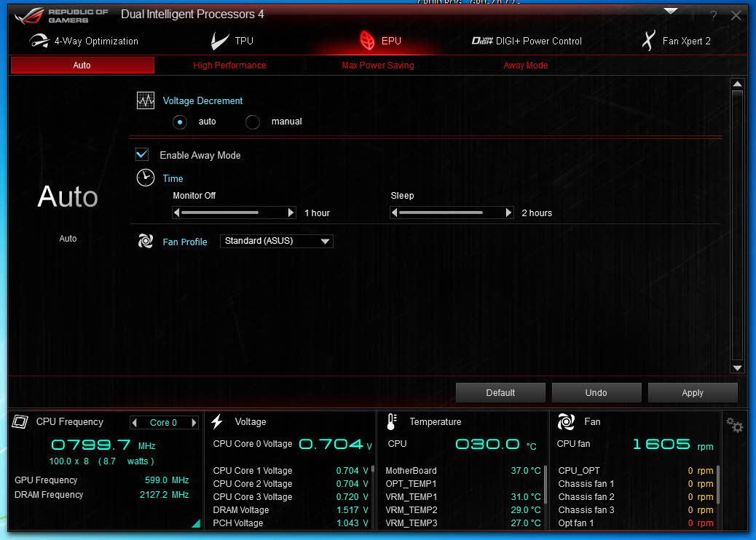756x540 pixels.
Task: Uncheck Enable Away Mode checkbox
Action: tap(143, 155)
